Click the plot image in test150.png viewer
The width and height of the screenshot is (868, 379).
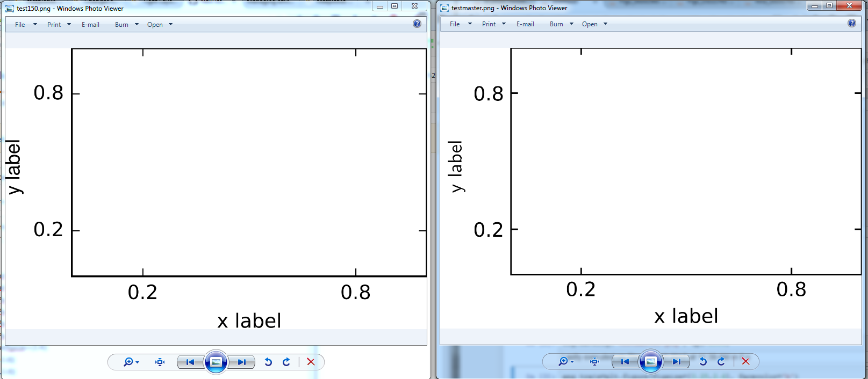[x=216, y=188]
